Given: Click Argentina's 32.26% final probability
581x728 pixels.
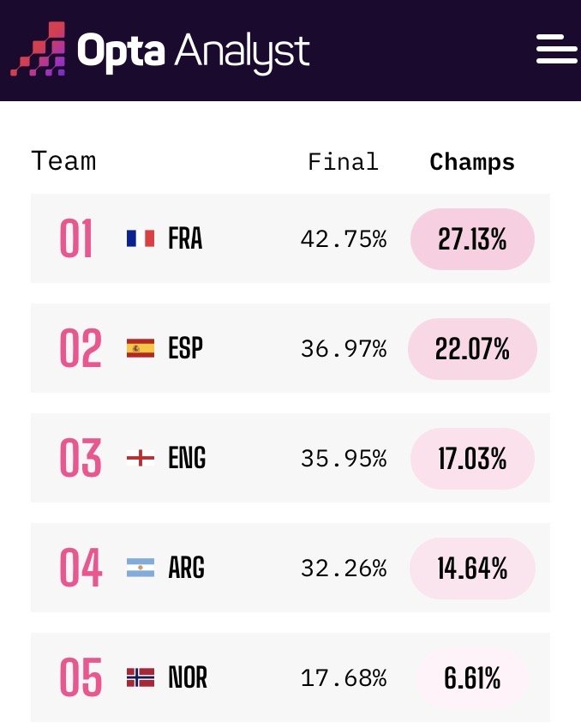Looking at the screenshot, I should [x=344, y=568].
